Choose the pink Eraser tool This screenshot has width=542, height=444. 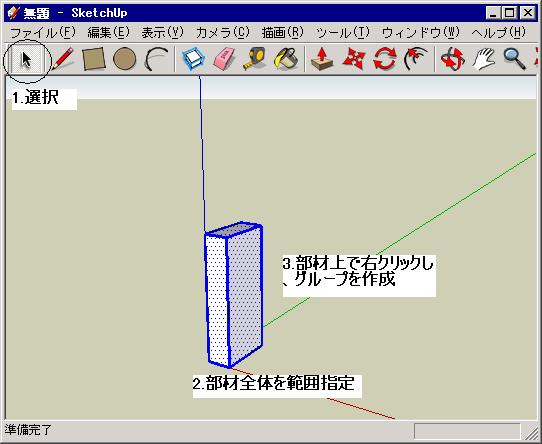[224, 59]
